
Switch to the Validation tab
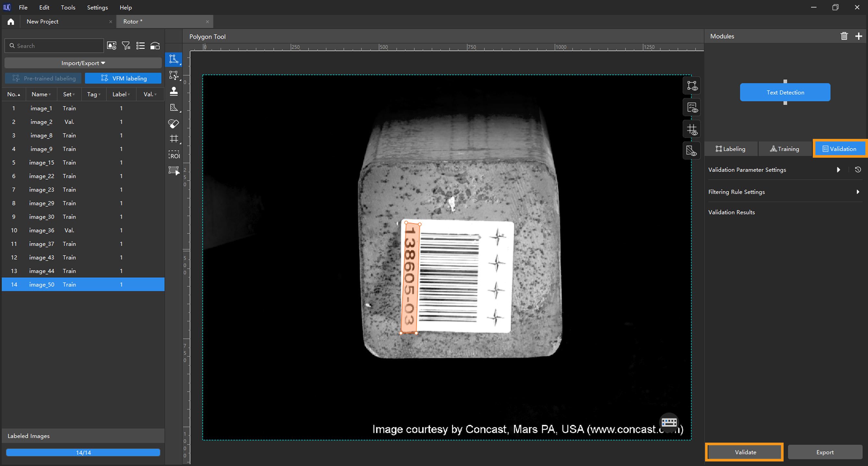[x=839, y=149]
